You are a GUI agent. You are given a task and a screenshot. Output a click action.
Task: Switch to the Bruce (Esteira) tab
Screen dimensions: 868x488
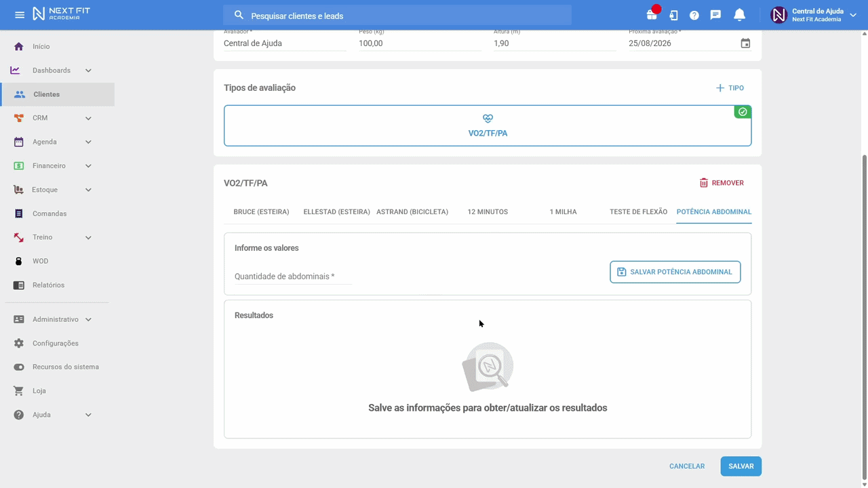tap(261, 211)
